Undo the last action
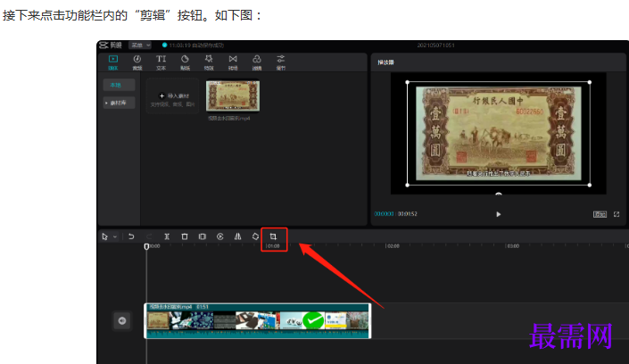The image size is (629, 364). pos(131,236)
